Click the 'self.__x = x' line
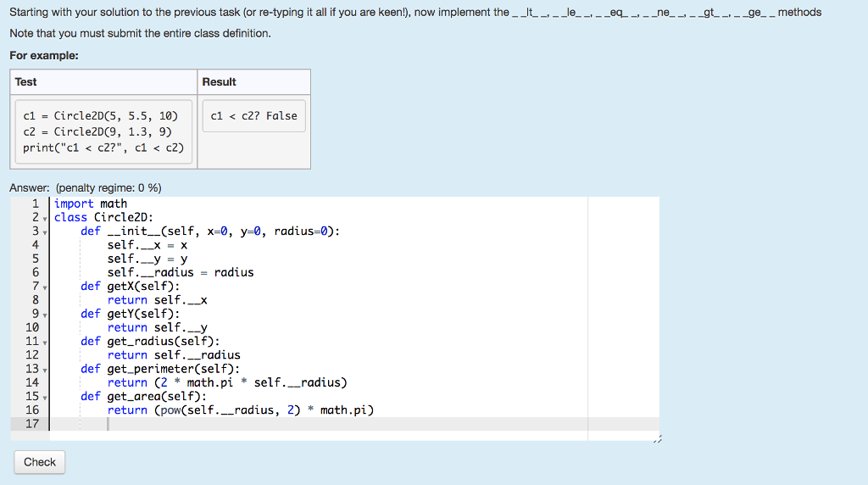Viewport: 868px width, 485px height. pos(147,245)
